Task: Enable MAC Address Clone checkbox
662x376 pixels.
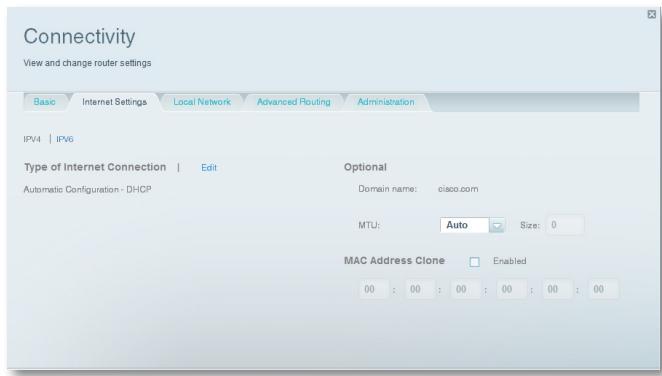Action: (x=474, y=262)
